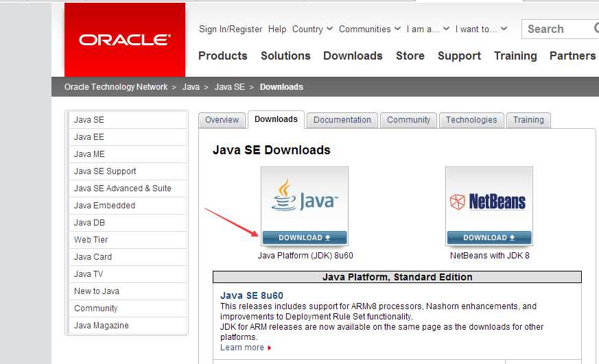Open Java SE in the sidebar

(128, 120)
